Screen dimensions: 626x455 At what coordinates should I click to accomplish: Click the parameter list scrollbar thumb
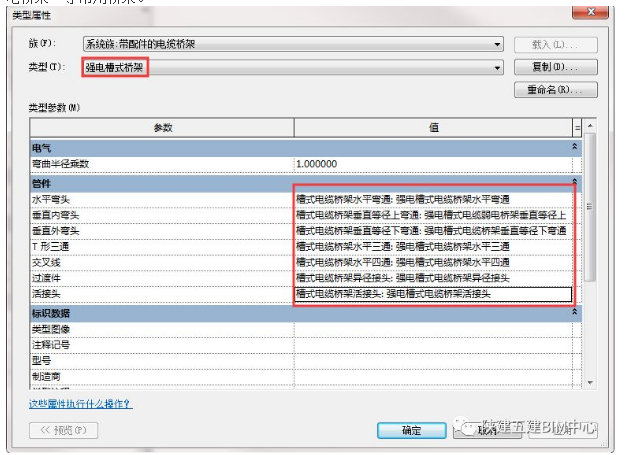pyautogui.click(x=590, y=207)
